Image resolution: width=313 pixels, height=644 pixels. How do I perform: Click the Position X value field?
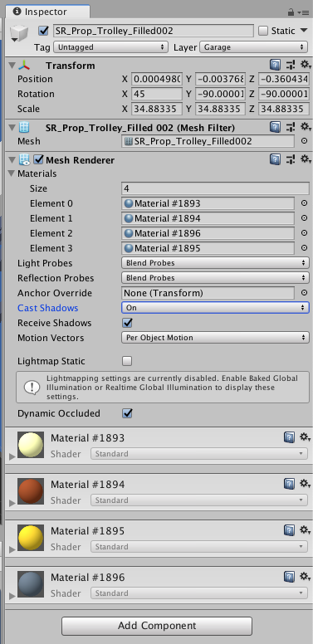pos(157,79)
